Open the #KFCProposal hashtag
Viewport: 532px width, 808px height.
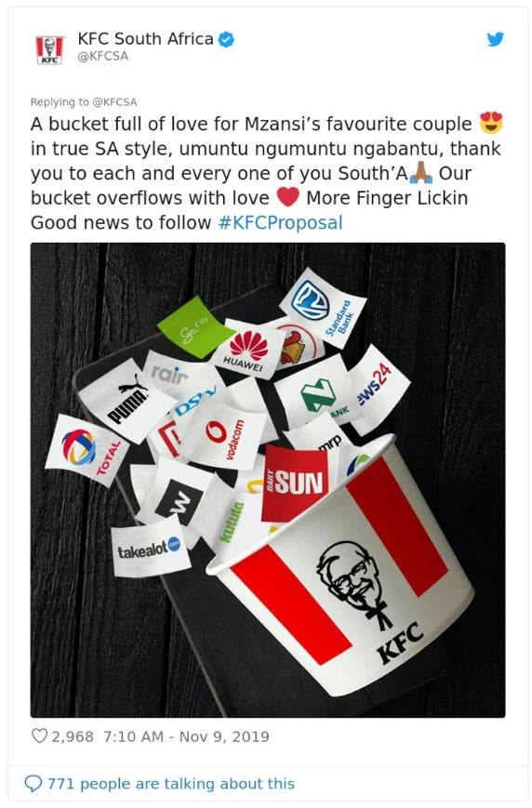(x=281, y=222)
